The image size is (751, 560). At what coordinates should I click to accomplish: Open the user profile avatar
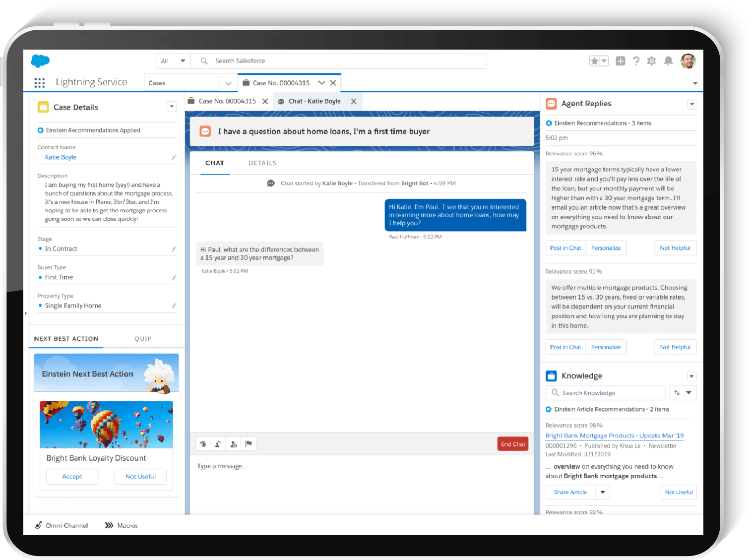tap(688, 61)
